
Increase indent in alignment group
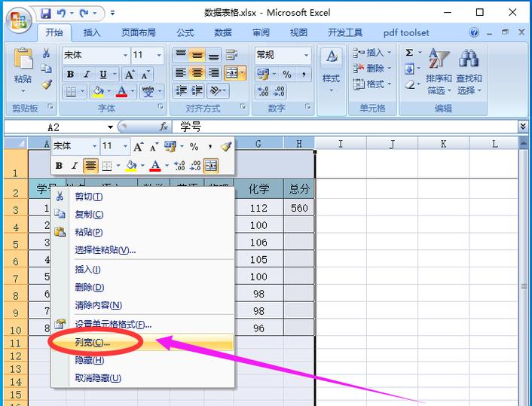(197, 91)
